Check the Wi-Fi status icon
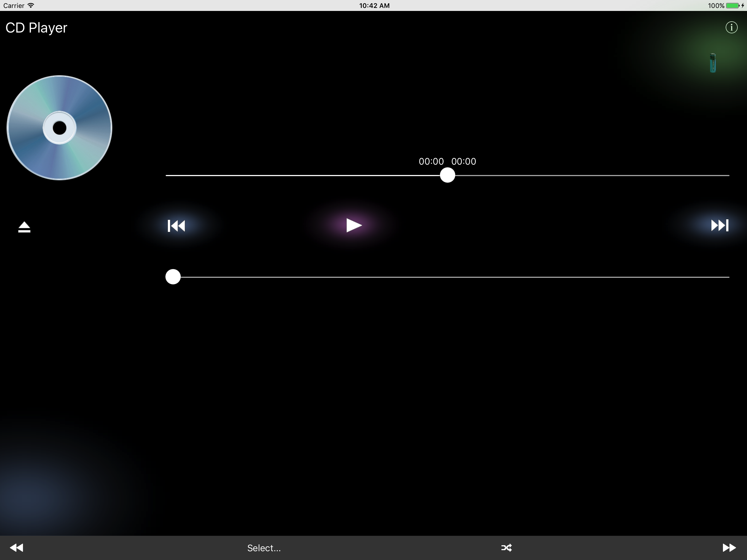The height and width of the screenshot is (560, 747). point(31,5)
